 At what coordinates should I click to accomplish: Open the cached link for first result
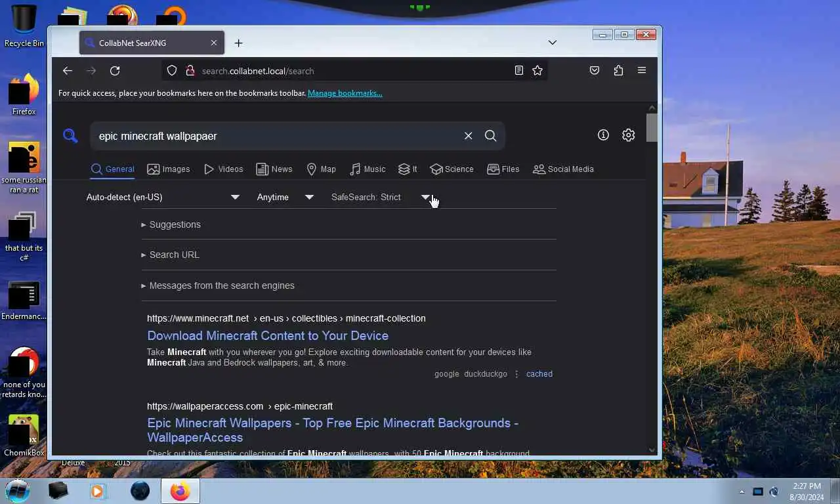point(539,374)
